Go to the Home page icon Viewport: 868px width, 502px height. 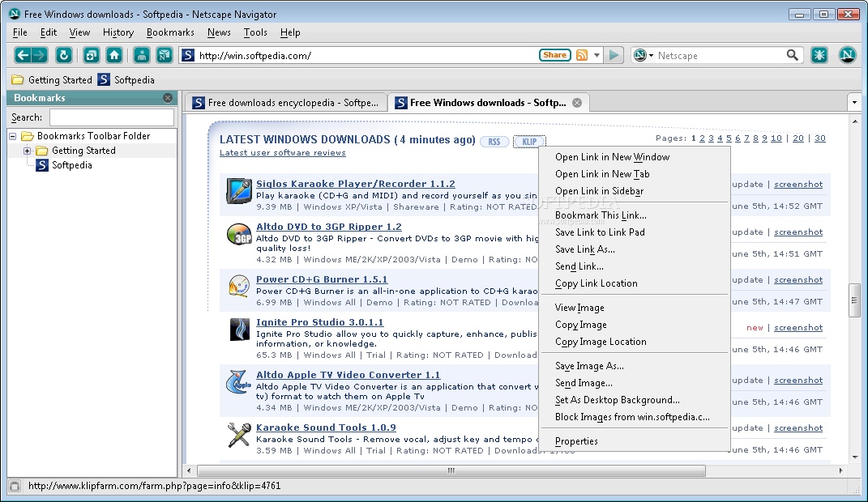[x=114, y=55]
